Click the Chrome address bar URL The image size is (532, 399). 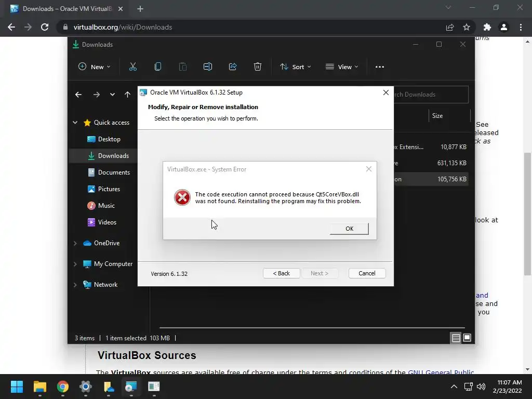click(123, 27)
